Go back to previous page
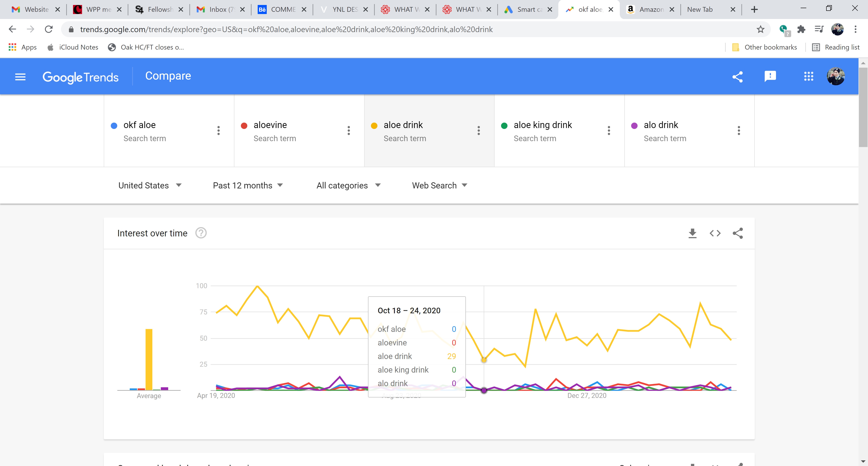The image size is (868, 466). click(12, 29)
